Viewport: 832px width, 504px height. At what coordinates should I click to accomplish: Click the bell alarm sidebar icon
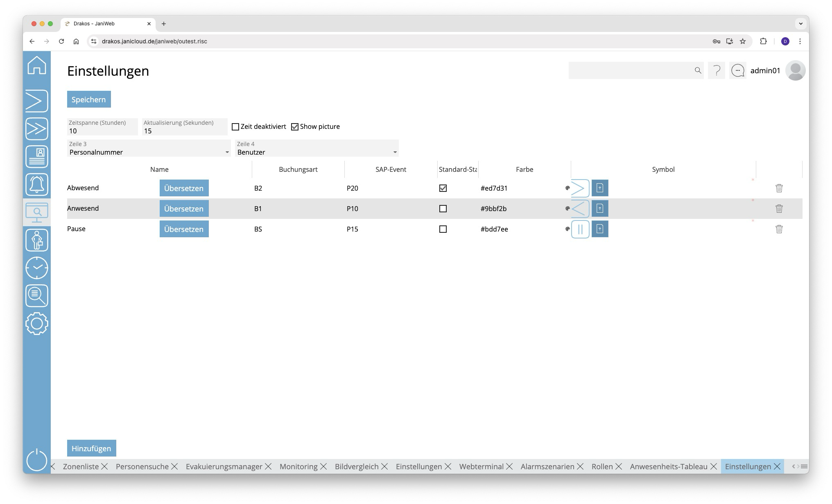[x=37, y=184]
